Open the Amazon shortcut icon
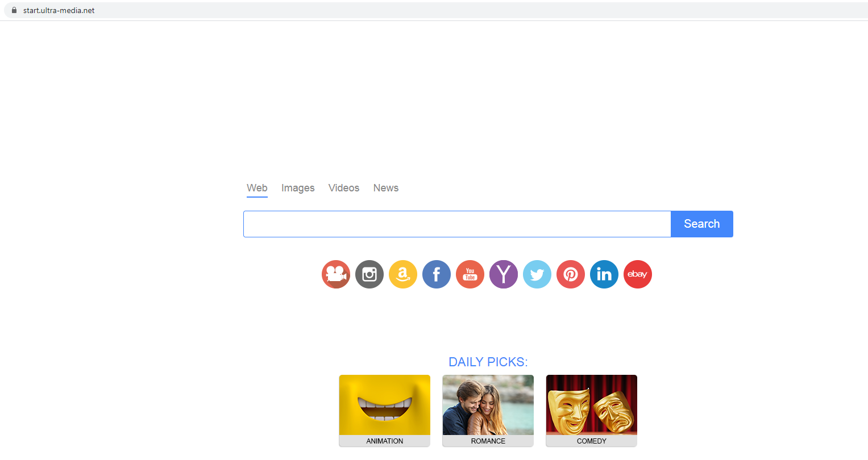 [403, 274]
